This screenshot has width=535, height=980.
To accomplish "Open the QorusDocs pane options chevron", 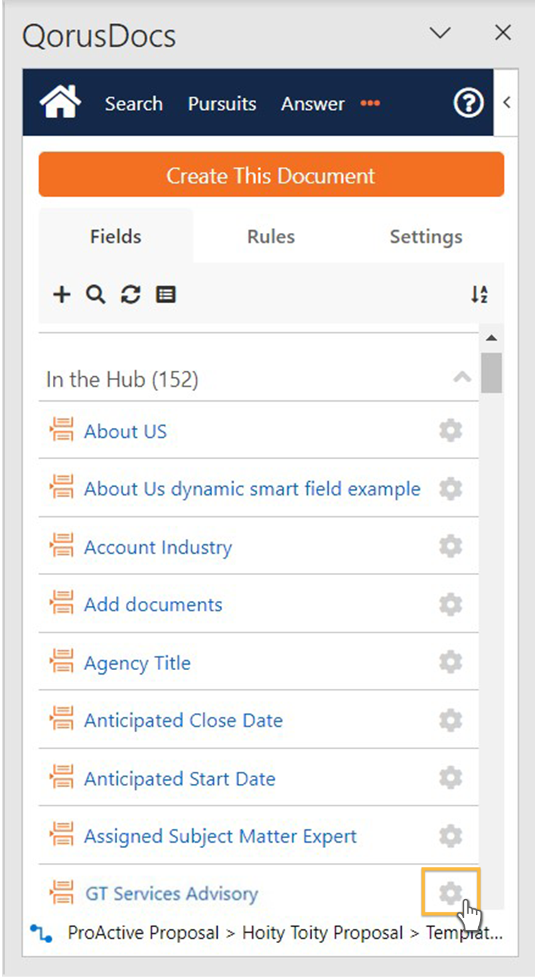I will pos(440,33).
